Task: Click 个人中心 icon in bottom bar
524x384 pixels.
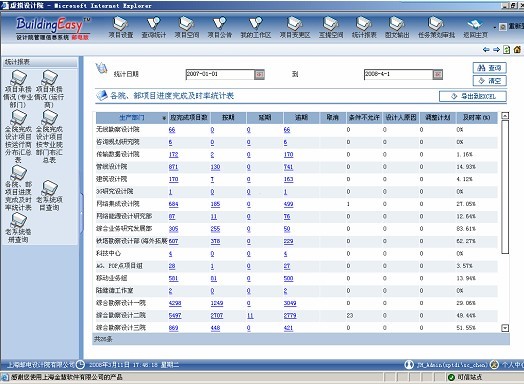Action: [494, 365]
